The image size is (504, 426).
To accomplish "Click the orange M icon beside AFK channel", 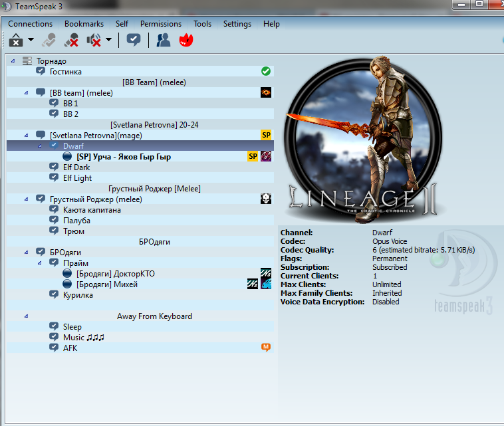I will pos(266,348).
